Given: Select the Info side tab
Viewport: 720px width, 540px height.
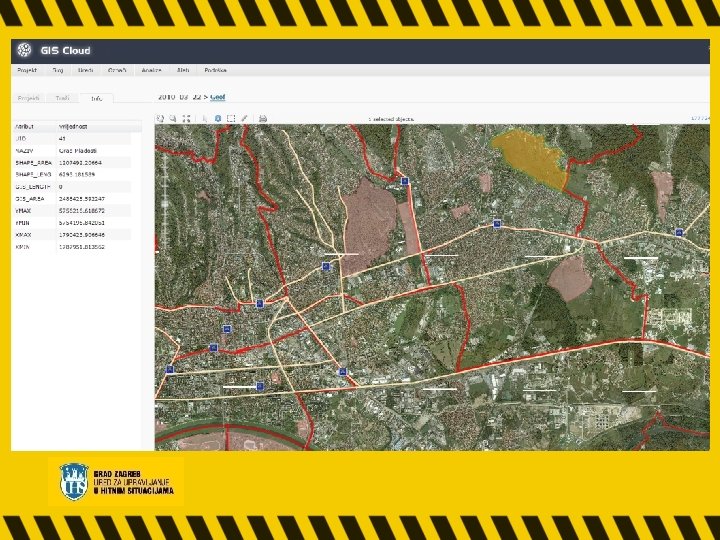Looking at the screenshot, I should (x=96, y=98).
